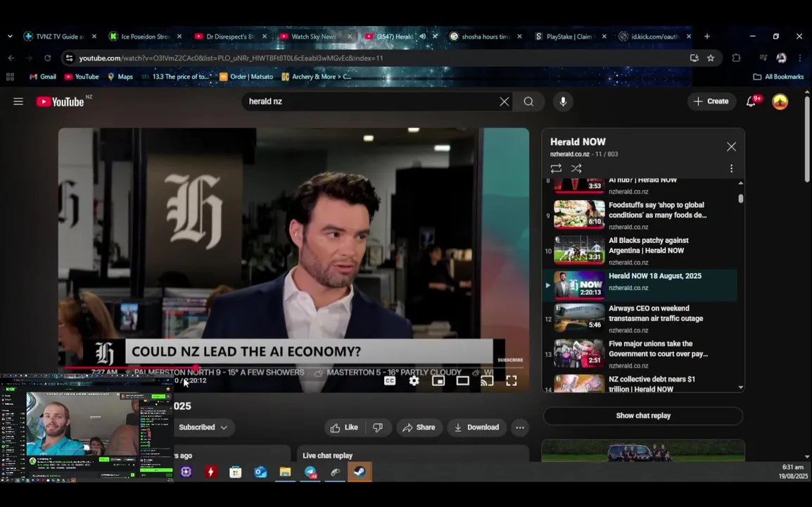Open the 'Order | Matsato' bookmark

coord(246,77)
